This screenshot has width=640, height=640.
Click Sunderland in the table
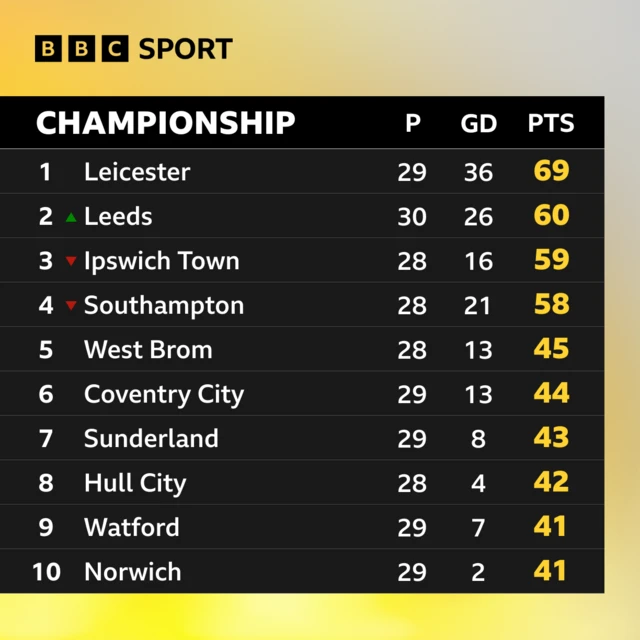point(151,438)
